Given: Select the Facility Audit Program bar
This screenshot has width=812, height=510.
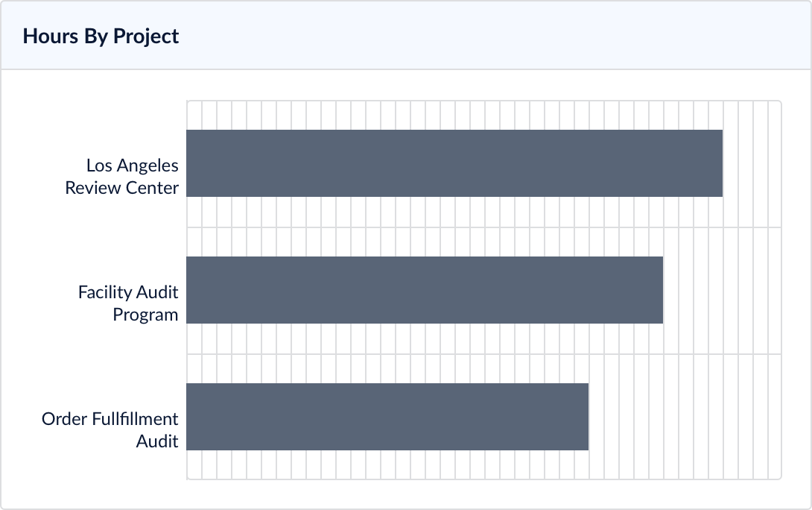Looking at the screenshot, I should 425,290.
